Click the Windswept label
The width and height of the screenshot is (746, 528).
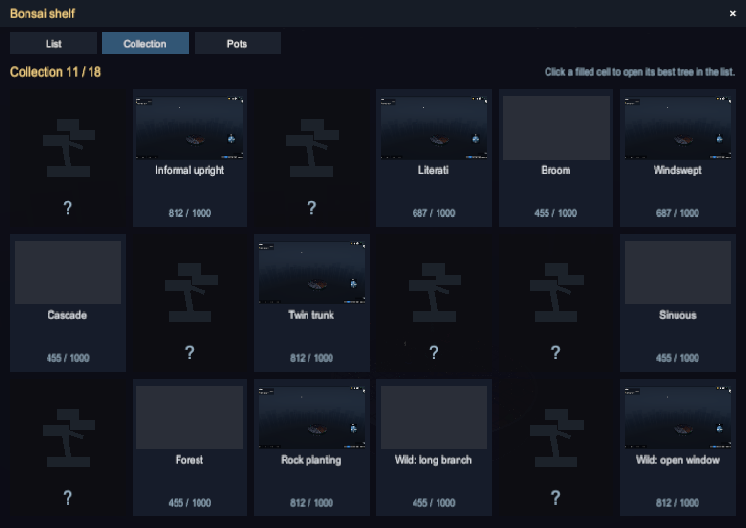(x=677, y=170)
